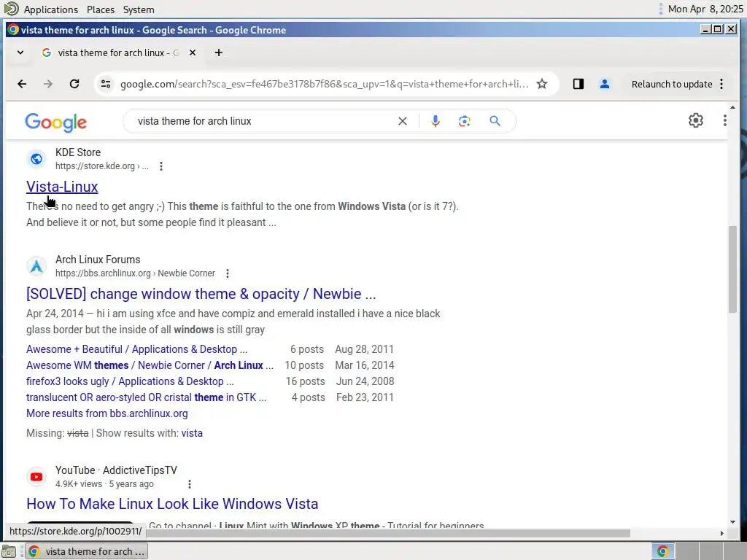Select Chrome window in the taskbar
Image resolution: width=747 pixels, height=560 pixels.
point(86,551)
